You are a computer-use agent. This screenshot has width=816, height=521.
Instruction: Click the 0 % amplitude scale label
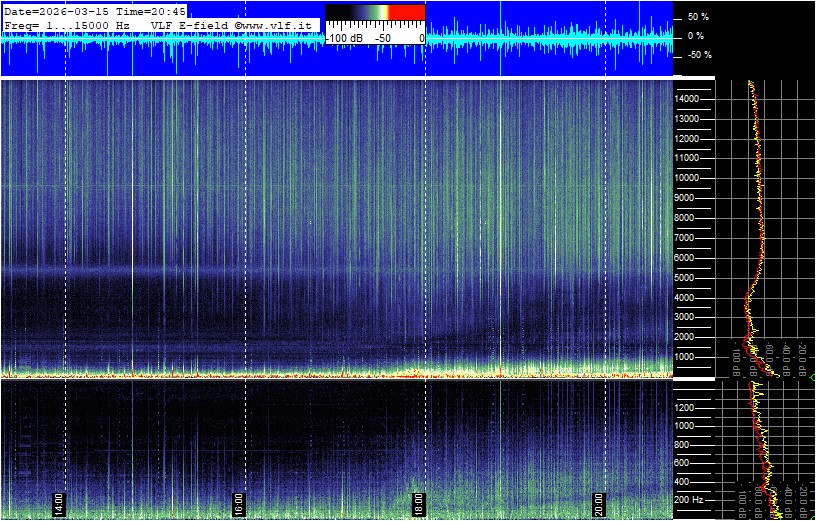696,36
